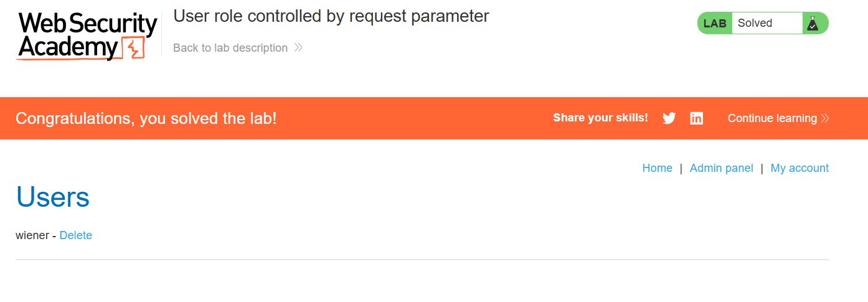The image size is (868, 302).
Task: Click the Share your skills label
Action: click(600, 118)
